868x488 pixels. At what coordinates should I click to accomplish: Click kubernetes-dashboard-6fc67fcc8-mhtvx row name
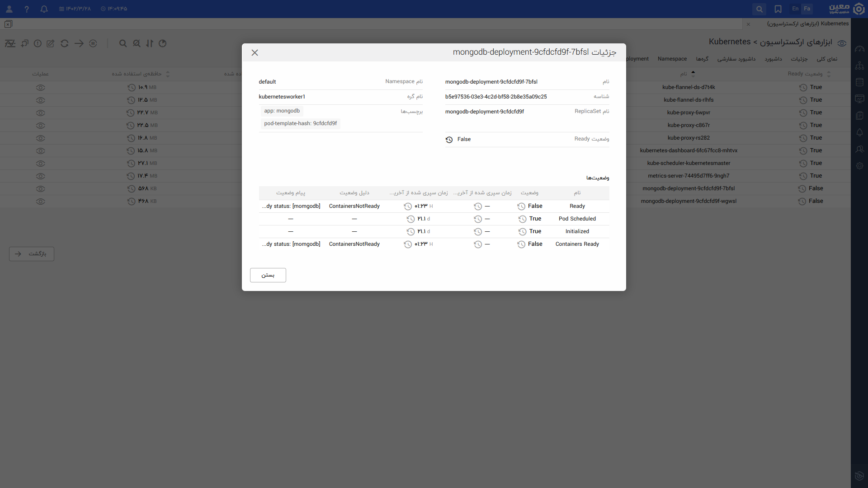click(x=689, y=151)
